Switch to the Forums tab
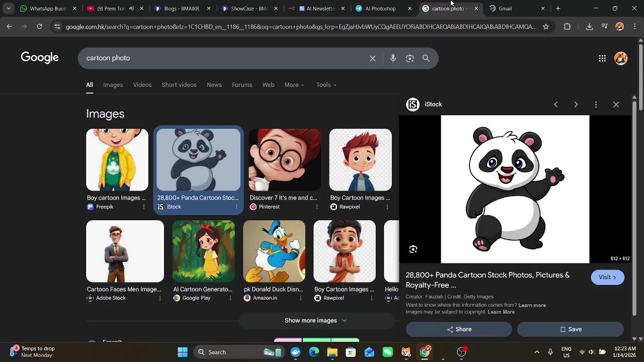 pos(242,85)
